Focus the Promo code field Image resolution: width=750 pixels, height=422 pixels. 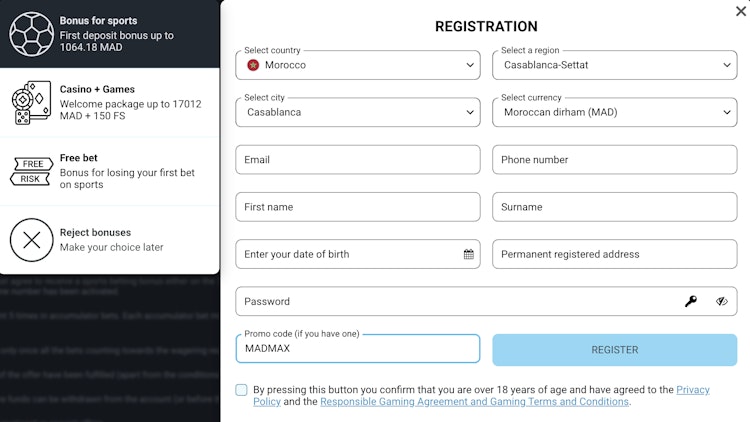358,350
